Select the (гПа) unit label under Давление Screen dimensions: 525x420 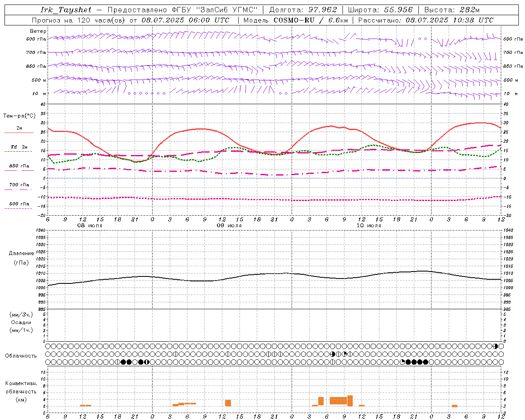coord(21,262)
